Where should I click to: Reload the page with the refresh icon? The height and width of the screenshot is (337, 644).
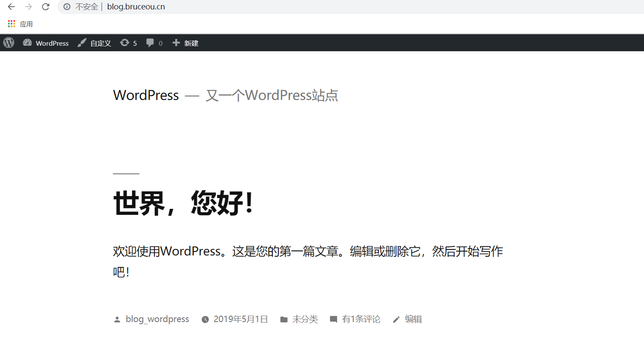45,7
